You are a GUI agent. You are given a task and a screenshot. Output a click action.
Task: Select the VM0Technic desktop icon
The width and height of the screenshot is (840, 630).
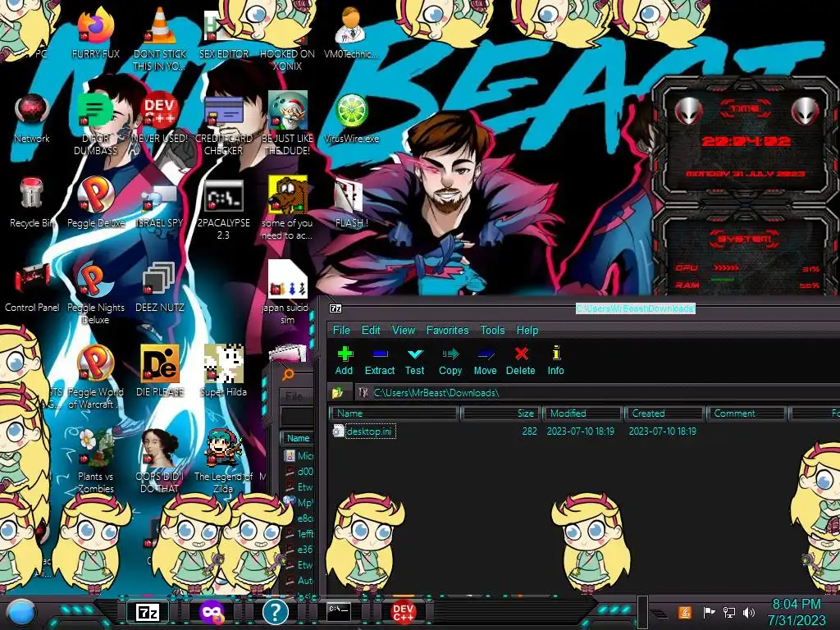351,34
